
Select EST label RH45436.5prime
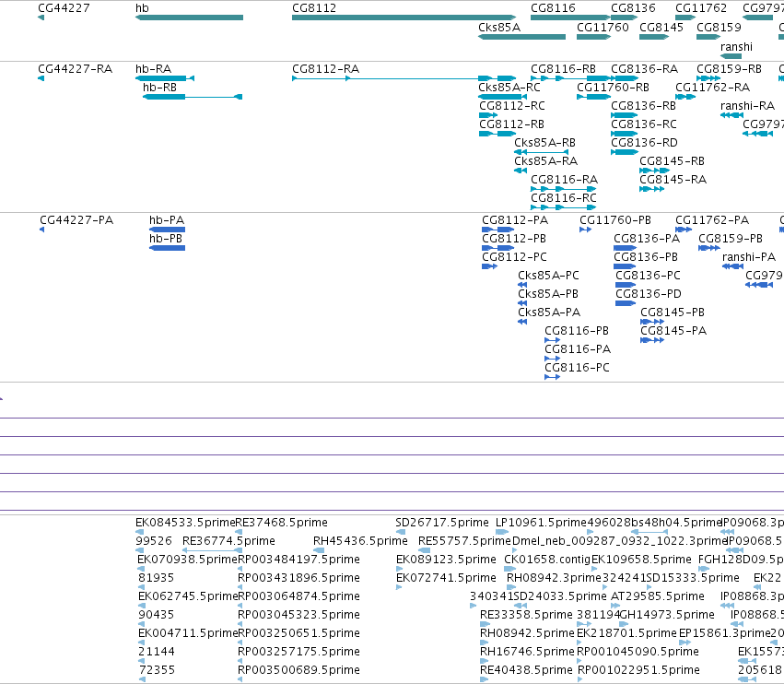pos(360,541)
